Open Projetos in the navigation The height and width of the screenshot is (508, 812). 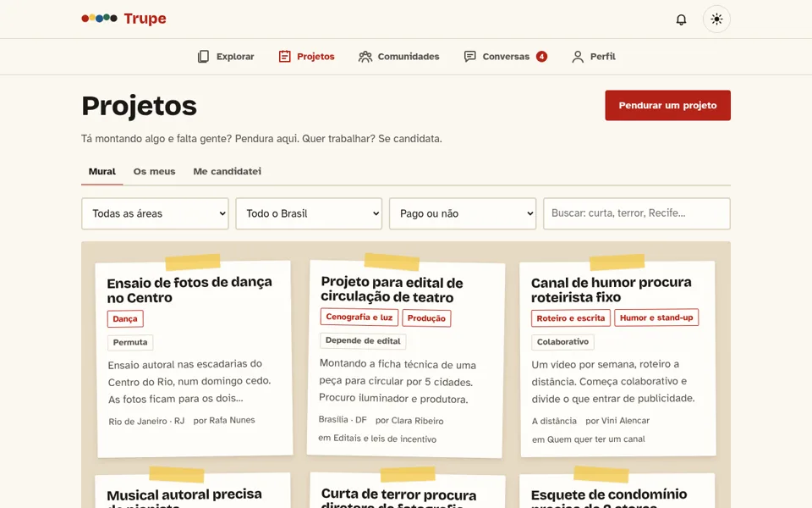tap(306, 57)
